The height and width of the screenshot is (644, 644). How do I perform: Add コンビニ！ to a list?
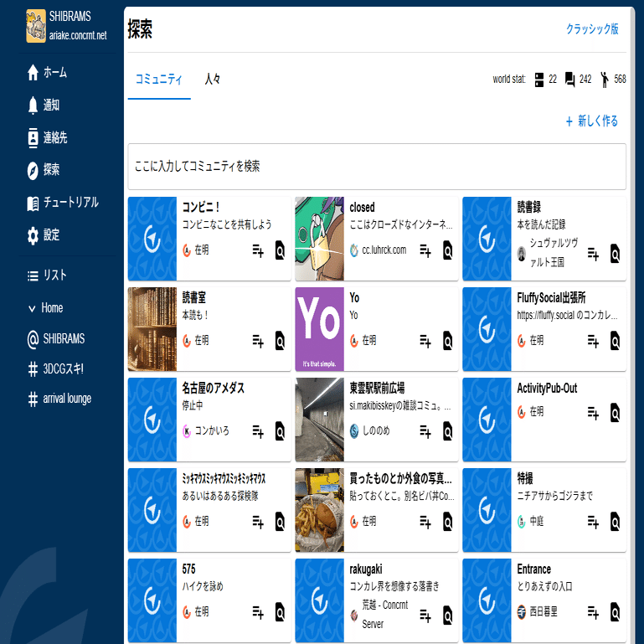tap(258, 250)
